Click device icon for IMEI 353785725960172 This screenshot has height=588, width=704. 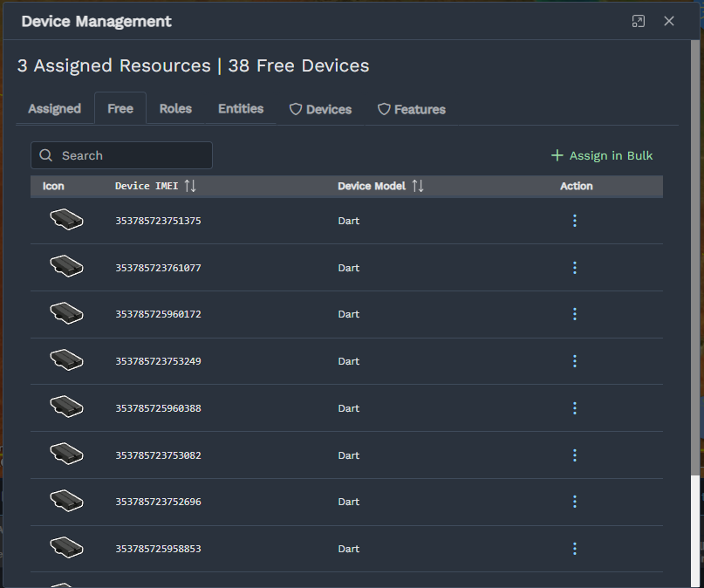[66, 313]
